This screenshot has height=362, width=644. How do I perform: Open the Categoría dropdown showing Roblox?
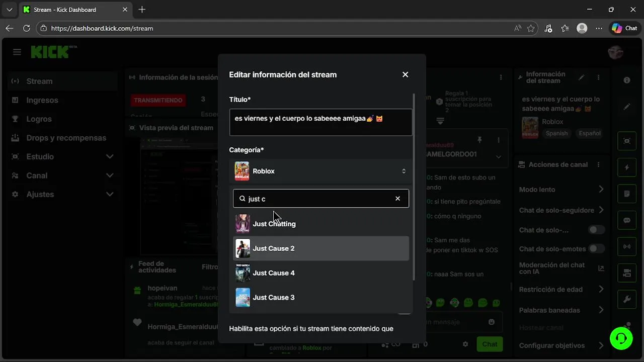[320, 171]
